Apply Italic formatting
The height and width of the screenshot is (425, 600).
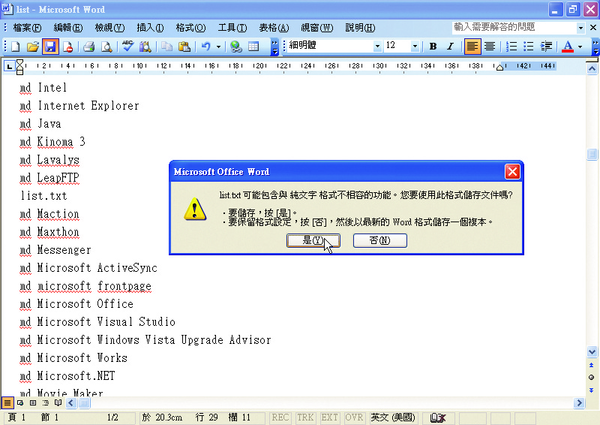point(450,46)
